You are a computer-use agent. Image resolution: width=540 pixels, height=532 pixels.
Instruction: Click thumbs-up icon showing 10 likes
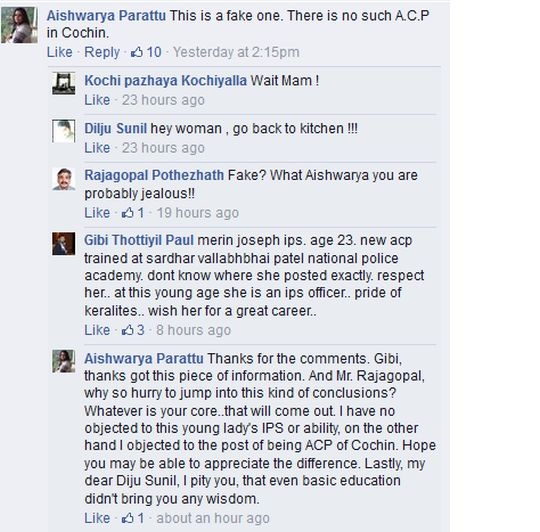point(137,52)
